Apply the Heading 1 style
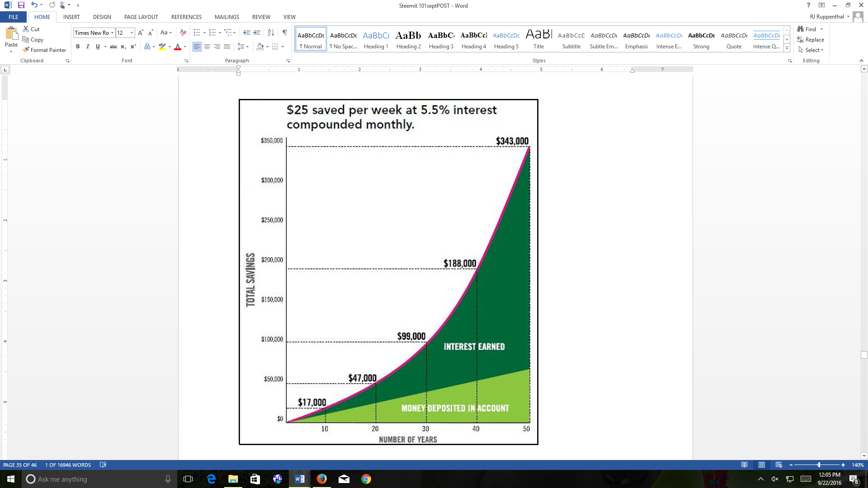Screen dimensions: 868x488 coord(376,39)
